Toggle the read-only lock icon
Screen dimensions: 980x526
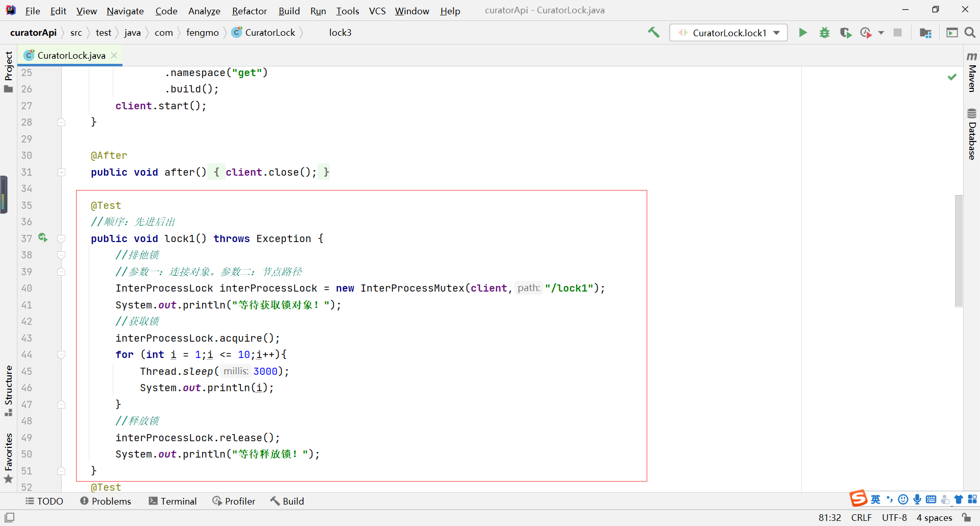967,517
